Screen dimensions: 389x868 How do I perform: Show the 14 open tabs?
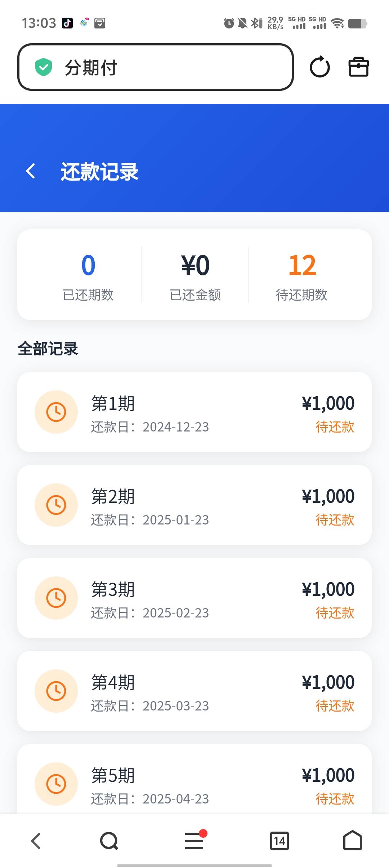pos(279,841)
